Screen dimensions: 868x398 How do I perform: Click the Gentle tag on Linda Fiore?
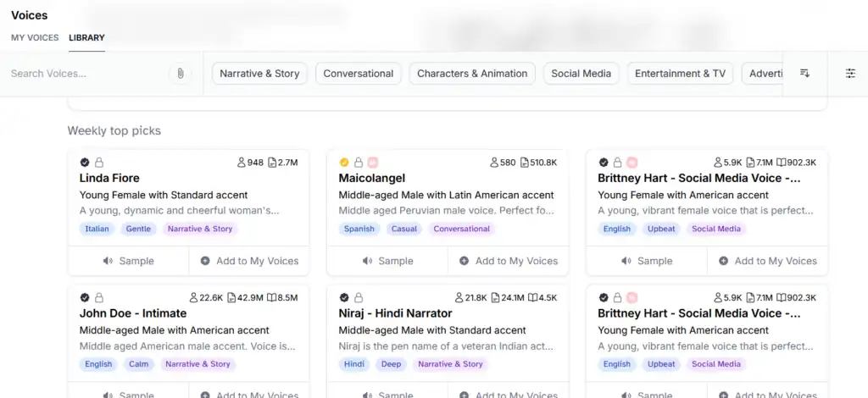pos(138,229)
